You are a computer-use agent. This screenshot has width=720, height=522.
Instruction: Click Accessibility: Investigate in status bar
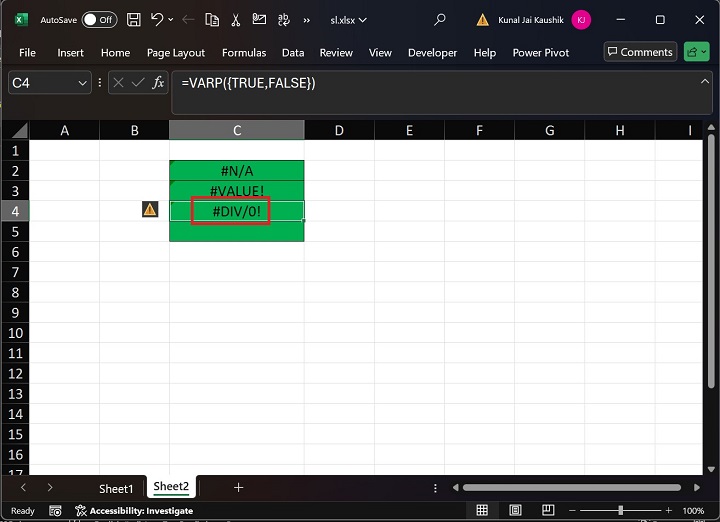134,511
